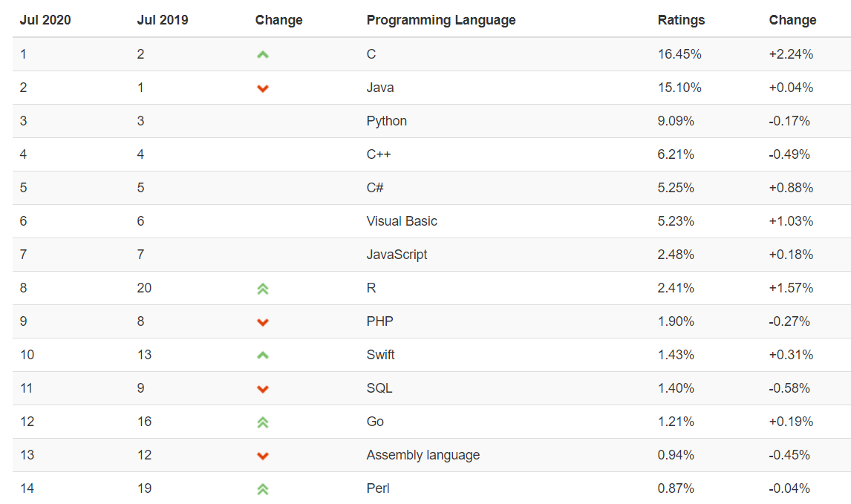Click the green up arrow beside C
The image size is (851, 504).
(x=262, y=55)
